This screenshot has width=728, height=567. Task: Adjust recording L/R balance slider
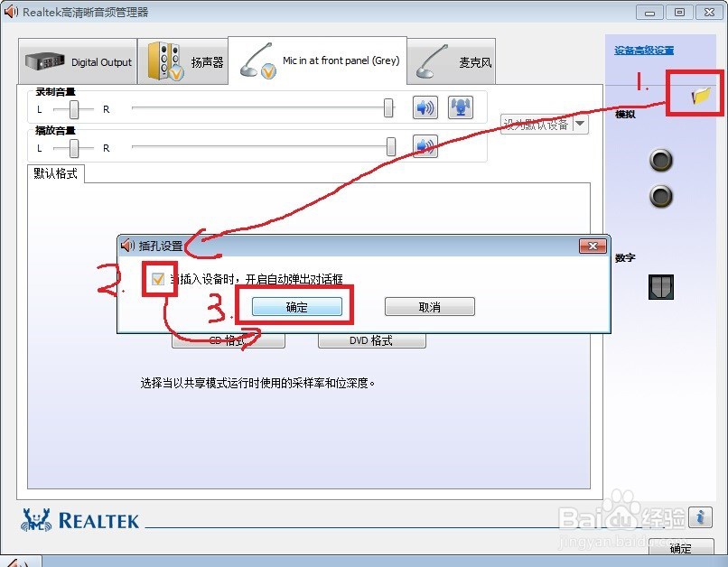(74, 109)
